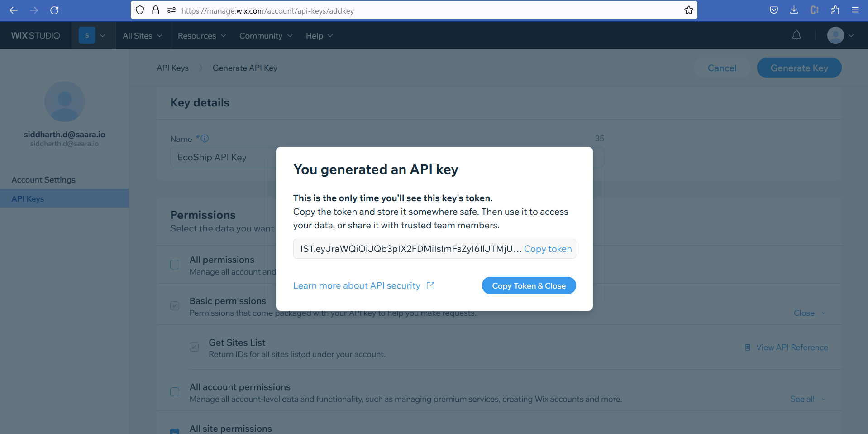Click Copy Token & Close button
Image resolution: width=868 pixels, height=434 pixels.
tap(529, 285)
